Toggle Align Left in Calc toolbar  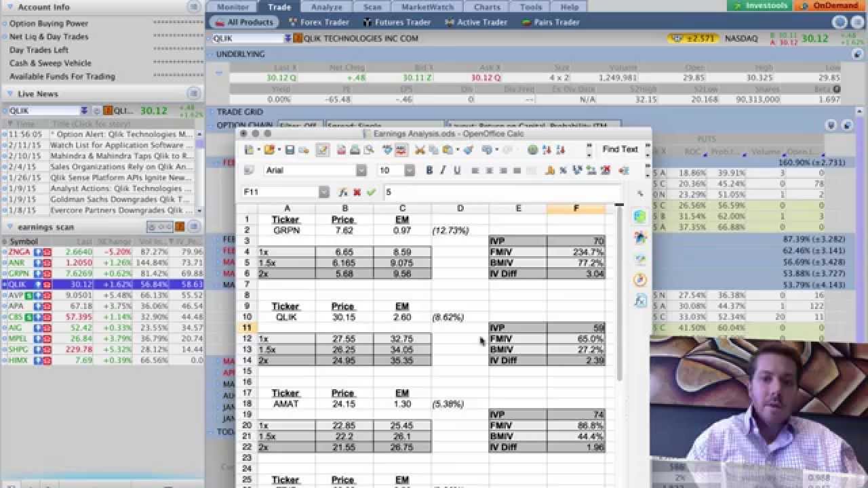(x=475, y=170)
